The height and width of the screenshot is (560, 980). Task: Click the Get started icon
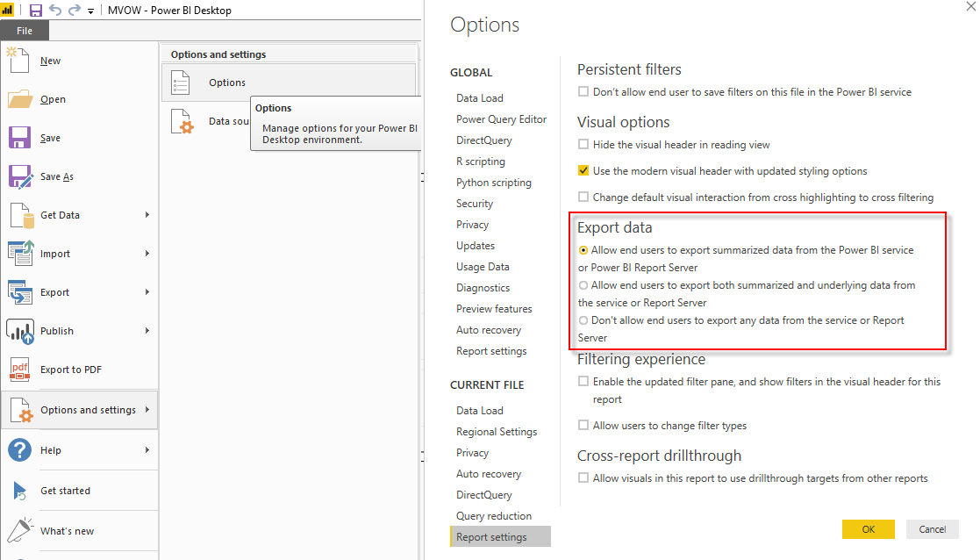coord(20,491)
